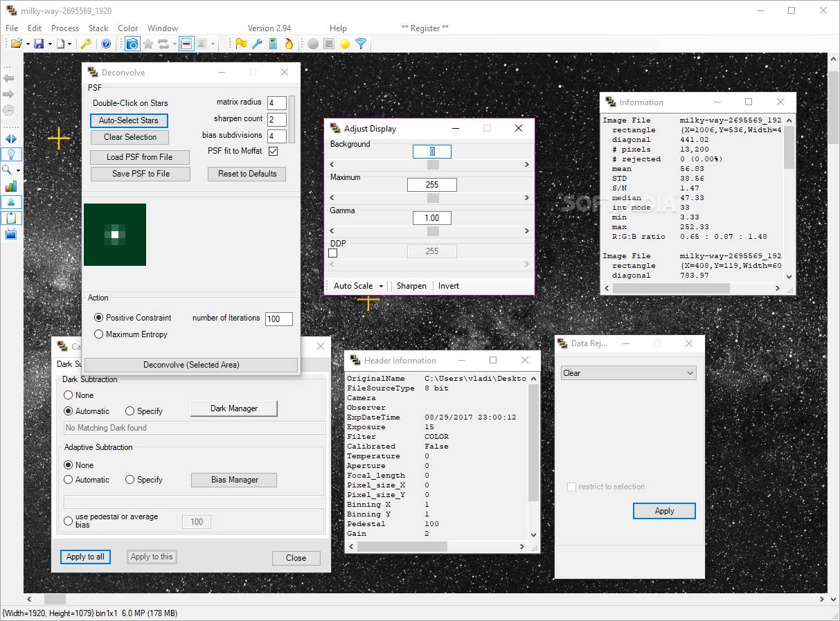840x621 pixels.
Task: Open the Stack menu
Action: click(98, 28)
